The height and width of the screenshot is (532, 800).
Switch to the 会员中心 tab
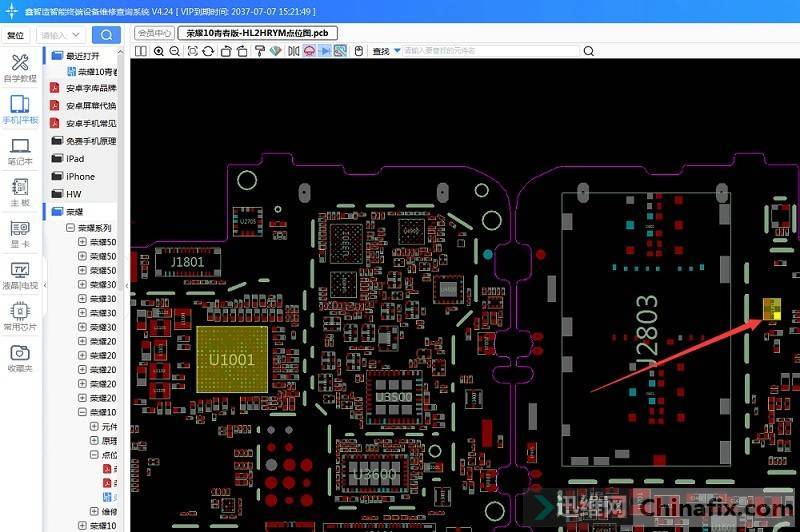point(154,33)
